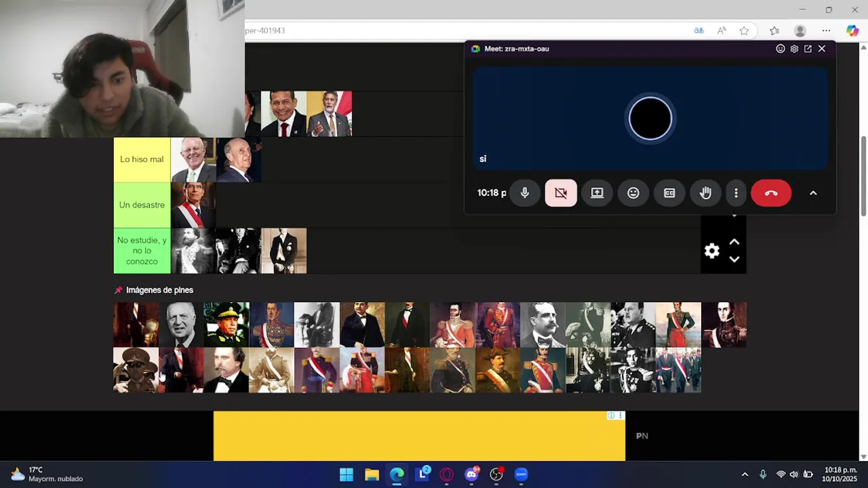This screenshot has width=868, height=488.
Task: Click the page vertical scrollbar thumb
Action: (863, 176)
